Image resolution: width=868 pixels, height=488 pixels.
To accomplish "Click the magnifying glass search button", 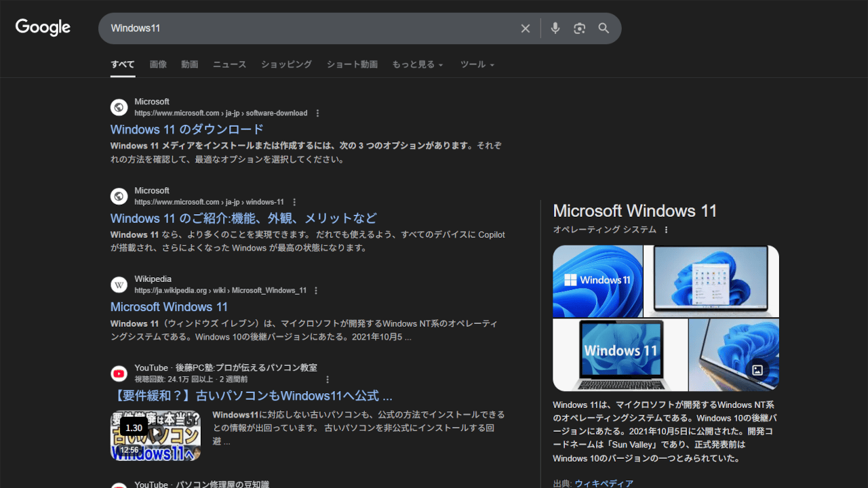I will [x=604, y=28].
